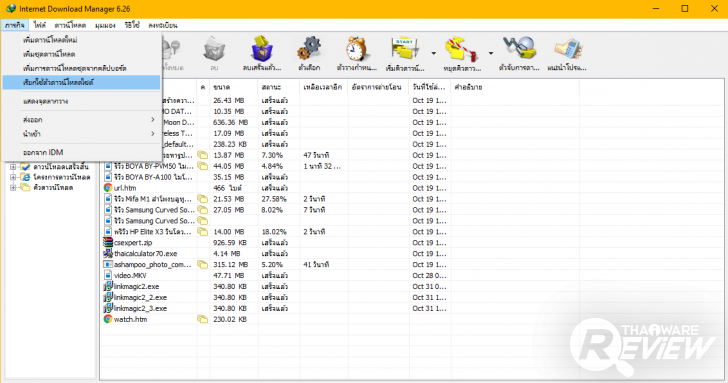Click the Chrome icon beside watch.htm
Screen dimensions: 728x383
pyautogui.click(x=108, y=319)
